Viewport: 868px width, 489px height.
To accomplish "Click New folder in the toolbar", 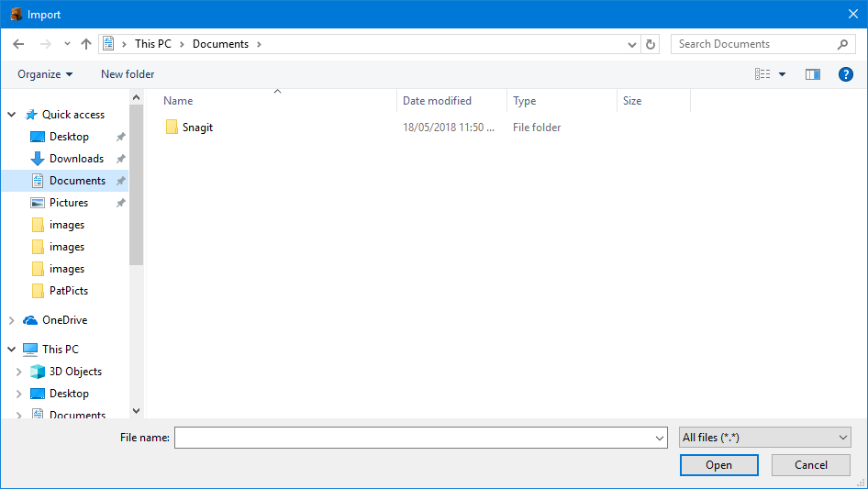I will (128, 74).
